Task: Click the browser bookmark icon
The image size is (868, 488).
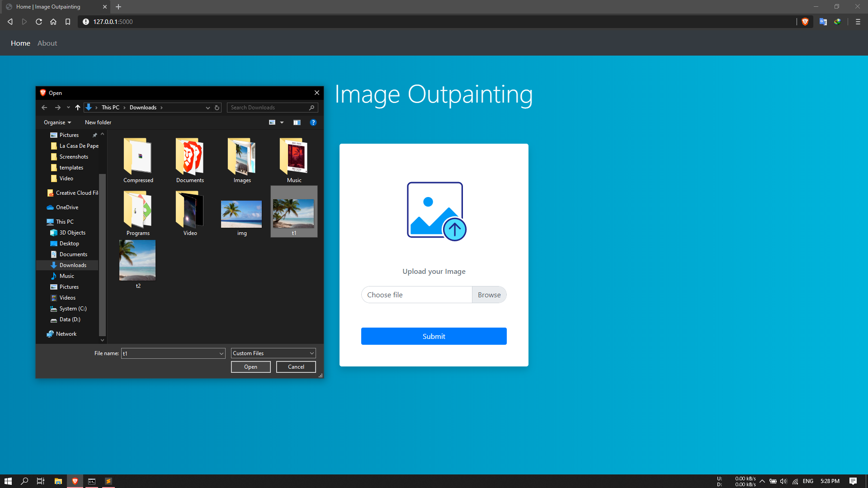Action: (68, 22)
